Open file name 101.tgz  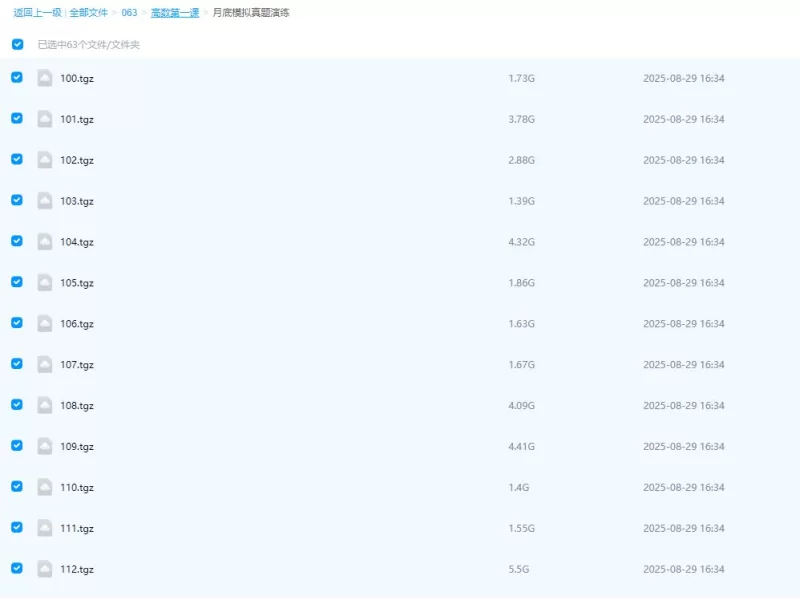click(77, 119)
